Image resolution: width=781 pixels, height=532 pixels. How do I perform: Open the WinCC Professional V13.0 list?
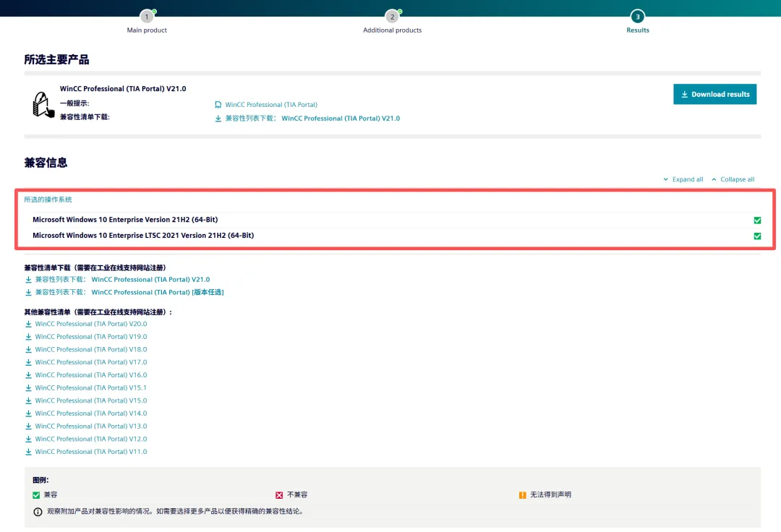pos(90,426)
